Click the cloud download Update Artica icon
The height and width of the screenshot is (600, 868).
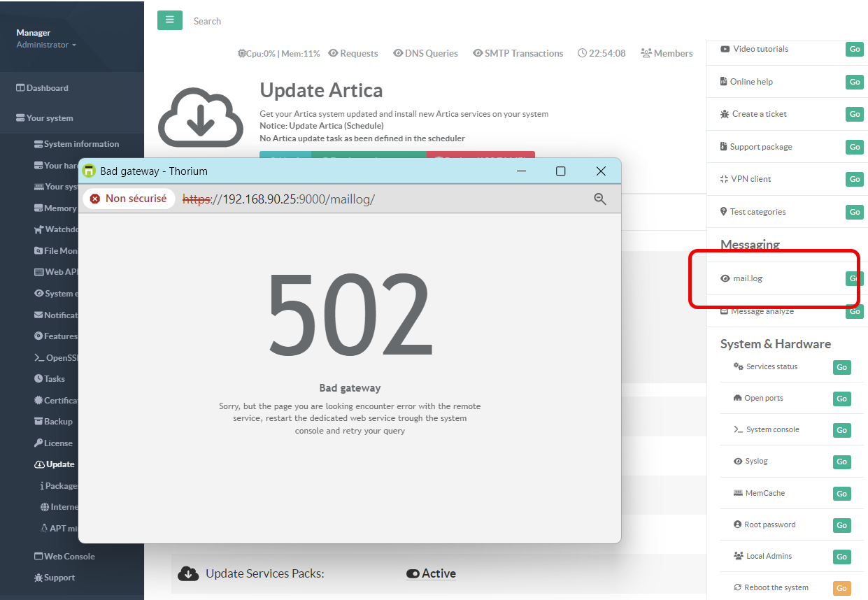(200, 117)
